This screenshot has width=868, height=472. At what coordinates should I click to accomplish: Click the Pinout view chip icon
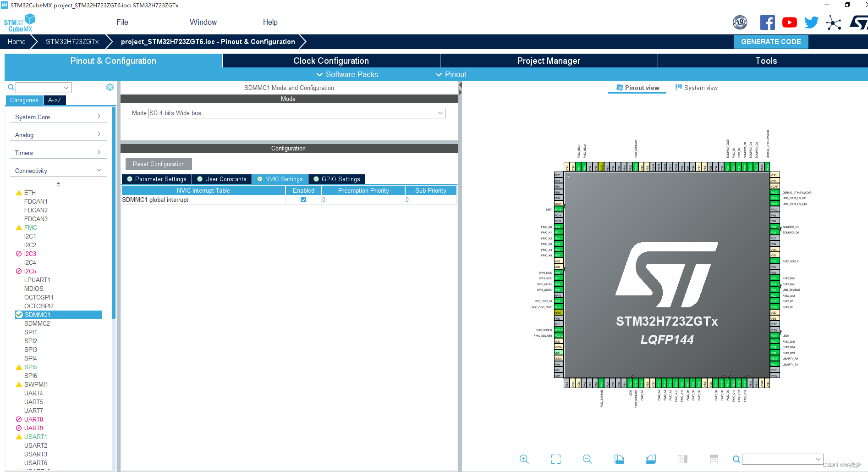(620, 88)
